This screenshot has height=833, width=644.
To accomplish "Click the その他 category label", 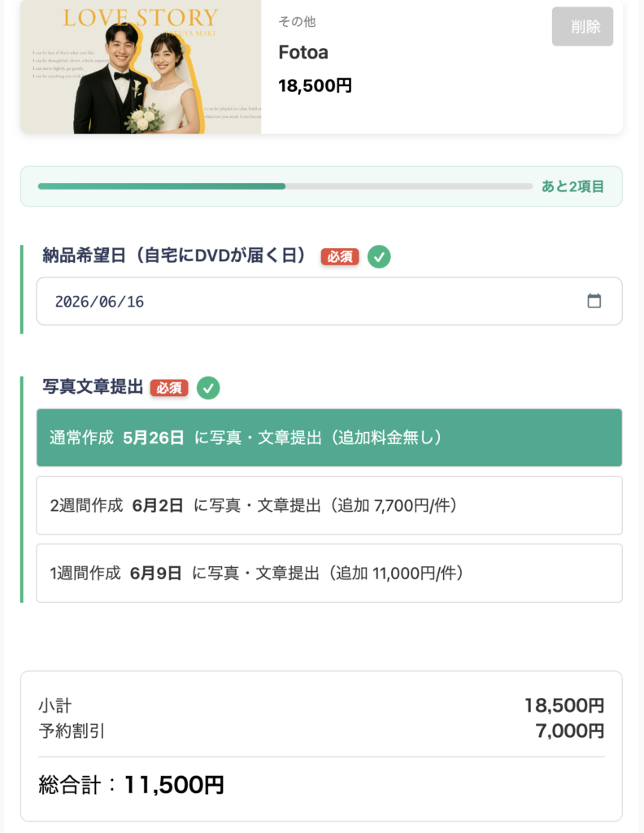I will click(x=297, y=21).
